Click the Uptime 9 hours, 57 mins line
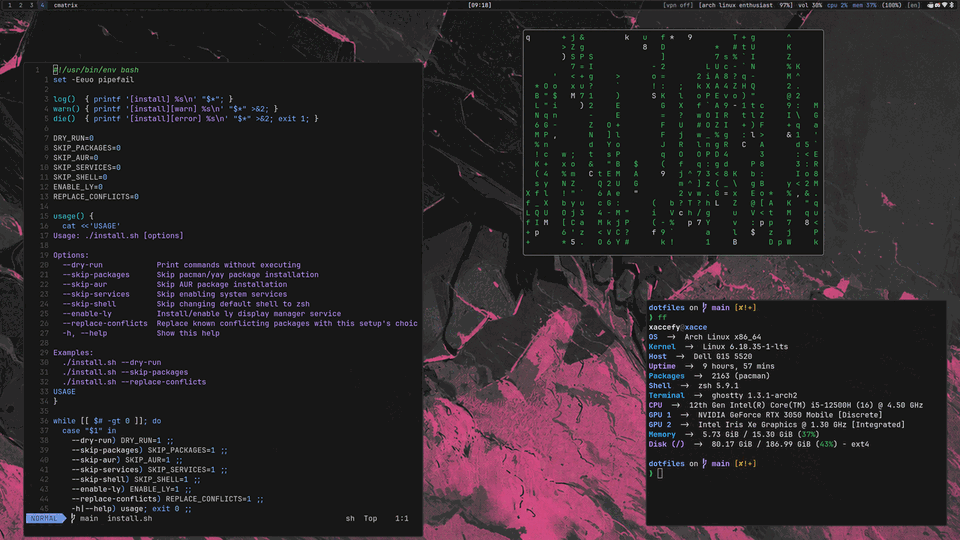 (711, 367)
